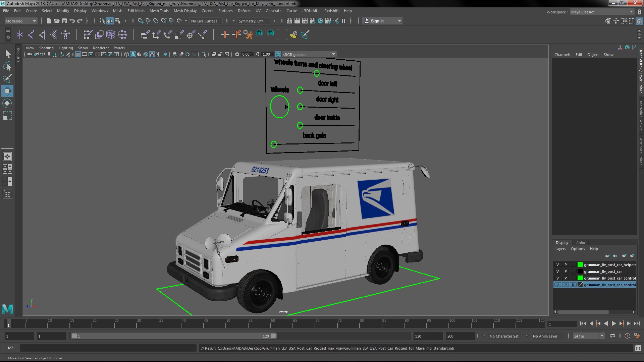Image resolution: width=644 pixels, height=362 pixels.
Task: Click the Undo arrow icon
Action: (72, 21)
